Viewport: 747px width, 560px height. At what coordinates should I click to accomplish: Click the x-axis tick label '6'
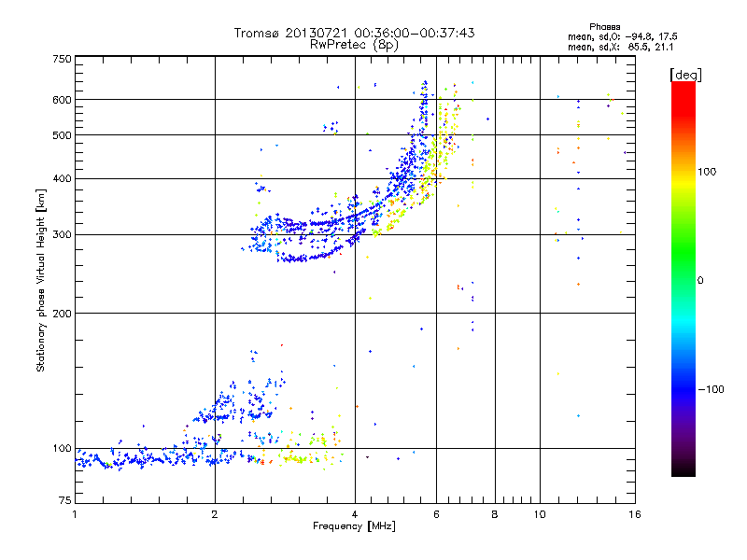(436, 514)
